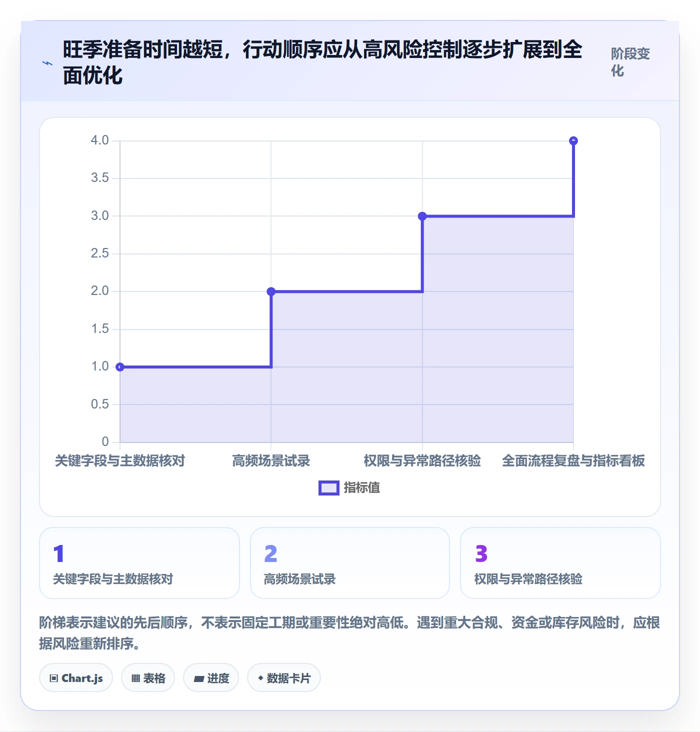Click the 指标值 legend color box
Image resolution: width=700 pixels, height=732 pixels.
[329, 488]
